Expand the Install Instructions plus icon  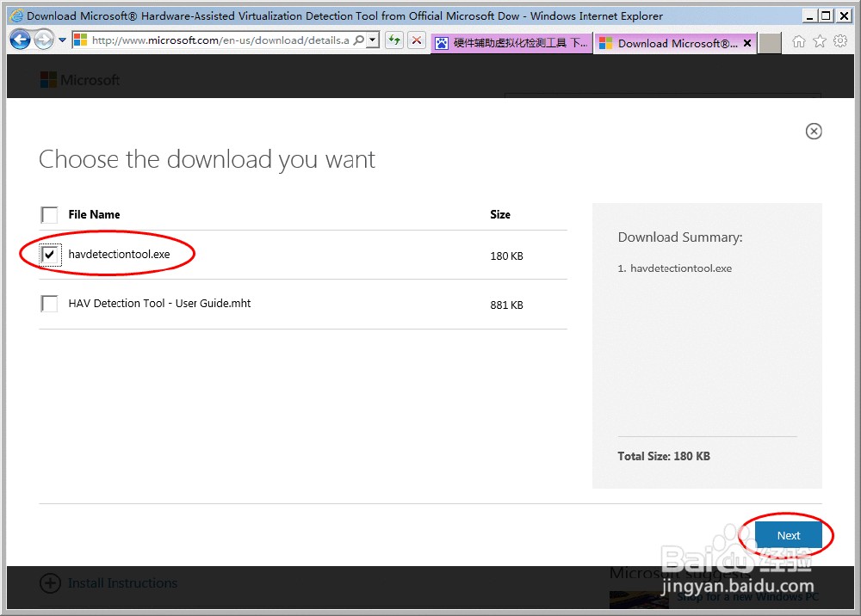click(x=50, y=582)
